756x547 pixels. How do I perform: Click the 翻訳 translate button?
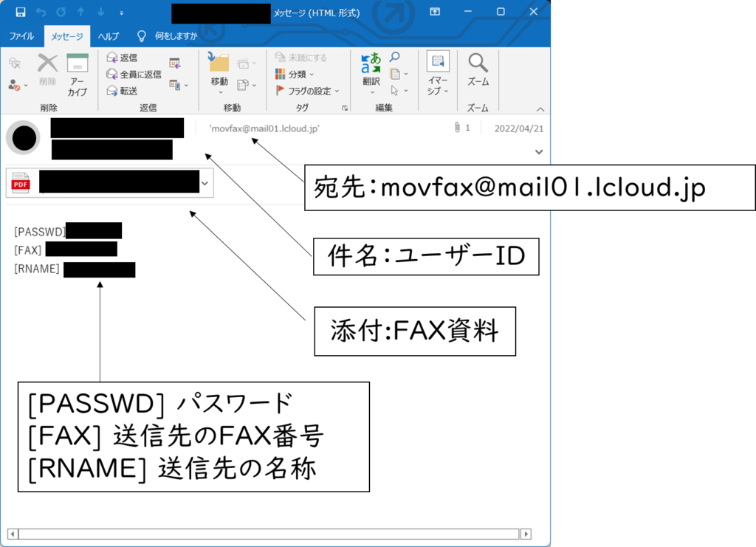[x=371, y=74]
